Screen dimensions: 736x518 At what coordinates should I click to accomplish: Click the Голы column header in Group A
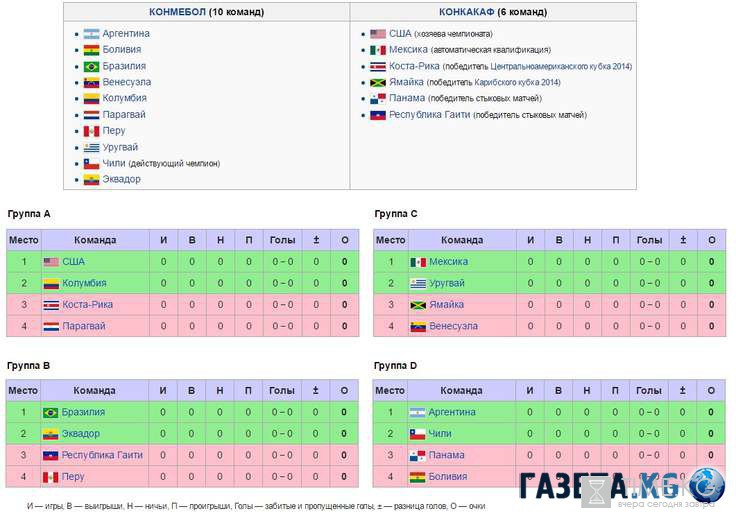(x=283, y=240)
